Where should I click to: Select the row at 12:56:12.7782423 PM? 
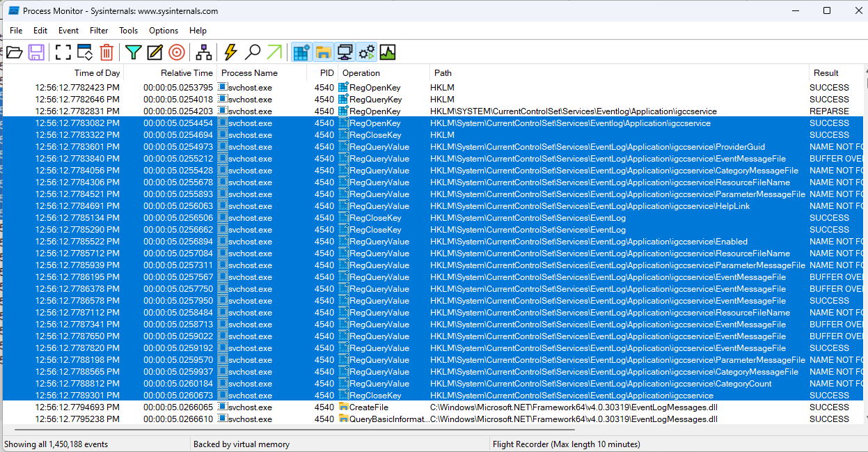434,88
